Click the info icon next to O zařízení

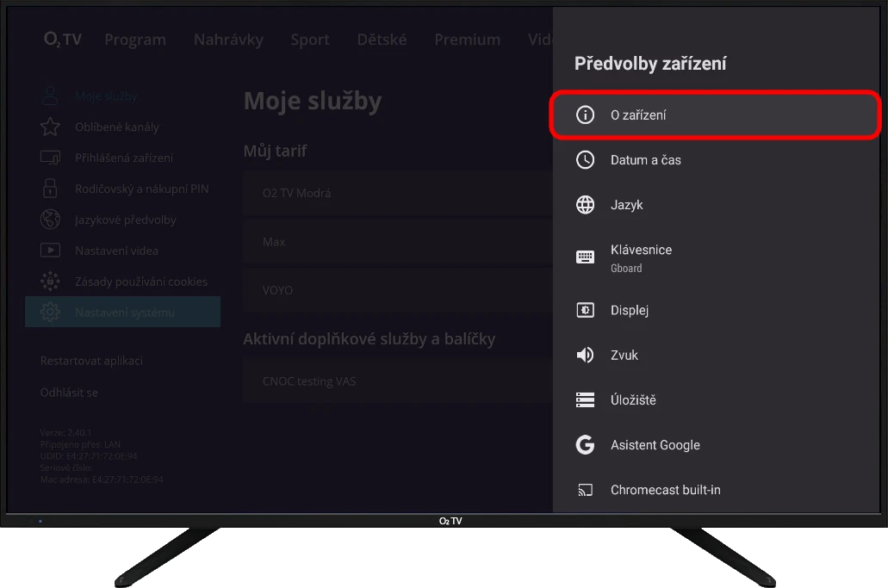(x=585, y=115)
